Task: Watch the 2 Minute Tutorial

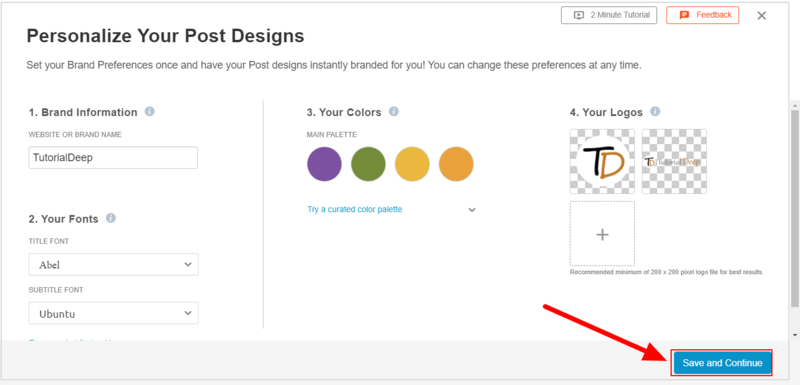Action: click(609, 15)
